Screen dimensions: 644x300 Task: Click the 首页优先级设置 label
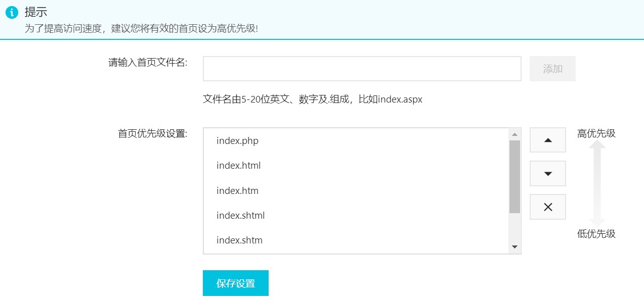click(x=153, y=134)
